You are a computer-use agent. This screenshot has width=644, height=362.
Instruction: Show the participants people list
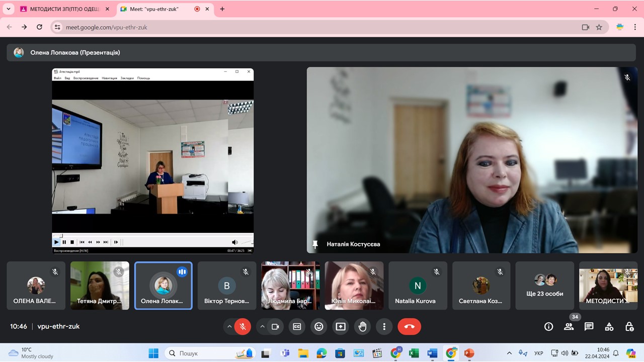click(569, 327)
